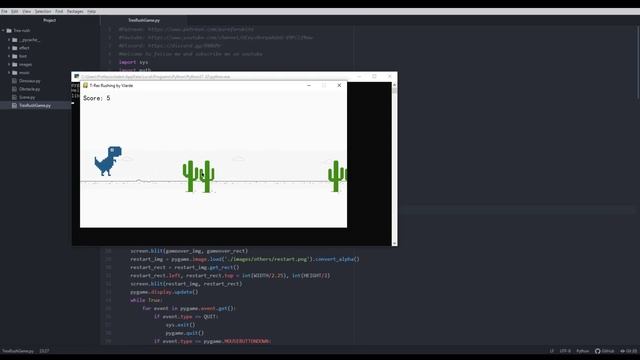Click the 'pygame.display.update()' code line
640x360 pixels.
tap(164, 292)
